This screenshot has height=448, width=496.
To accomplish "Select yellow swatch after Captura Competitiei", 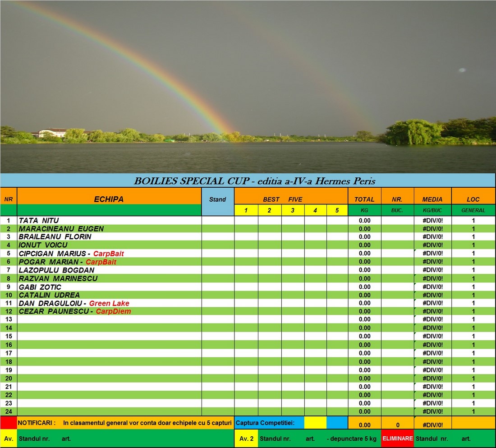I will [315, 423].
